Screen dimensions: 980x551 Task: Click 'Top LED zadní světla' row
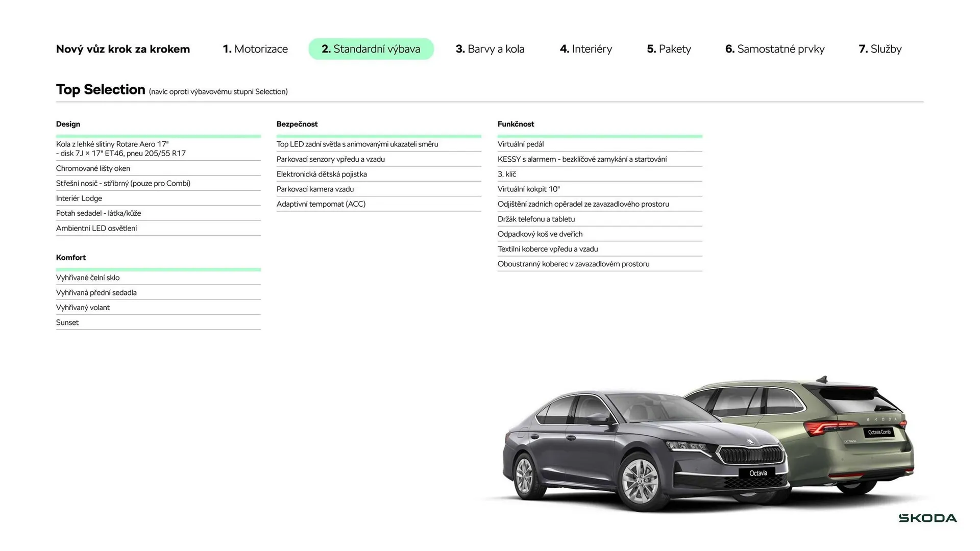tap(379, 144)
